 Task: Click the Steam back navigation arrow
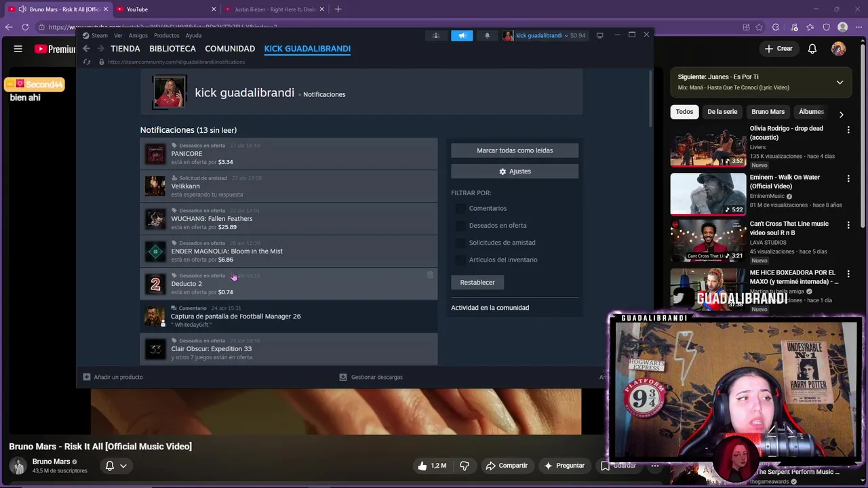[x=86, y=49]
